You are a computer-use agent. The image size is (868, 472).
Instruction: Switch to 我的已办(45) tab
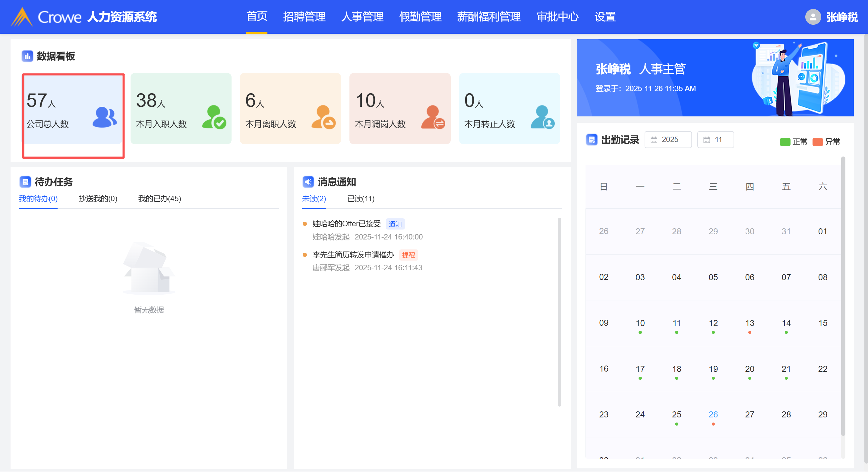coord(159,198)
